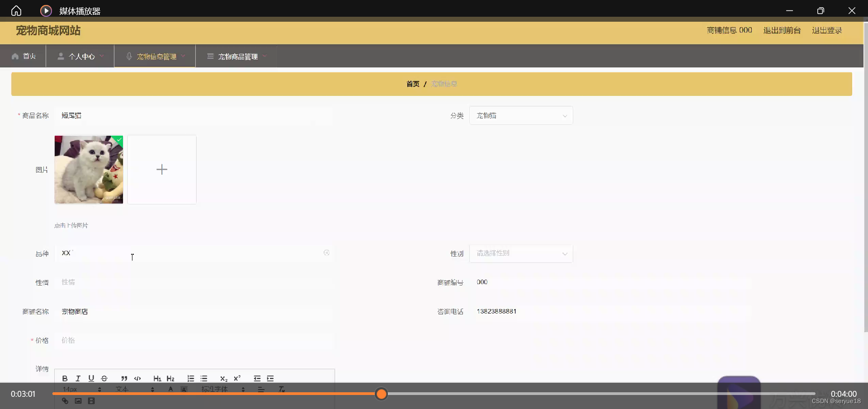Click the plus box to upload image
Image resolution: width=868 pixels, height=409 pixels.
coord(162,170)
